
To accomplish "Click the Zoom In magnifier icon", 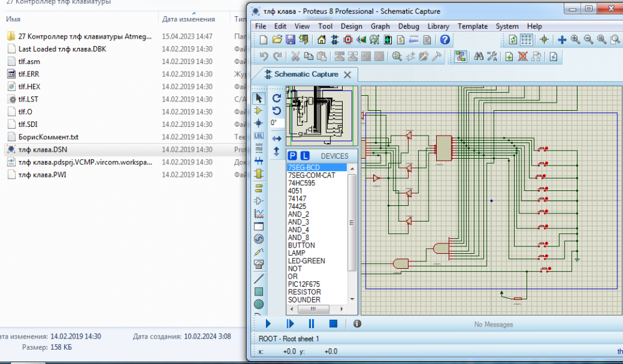I will point(575,40).
